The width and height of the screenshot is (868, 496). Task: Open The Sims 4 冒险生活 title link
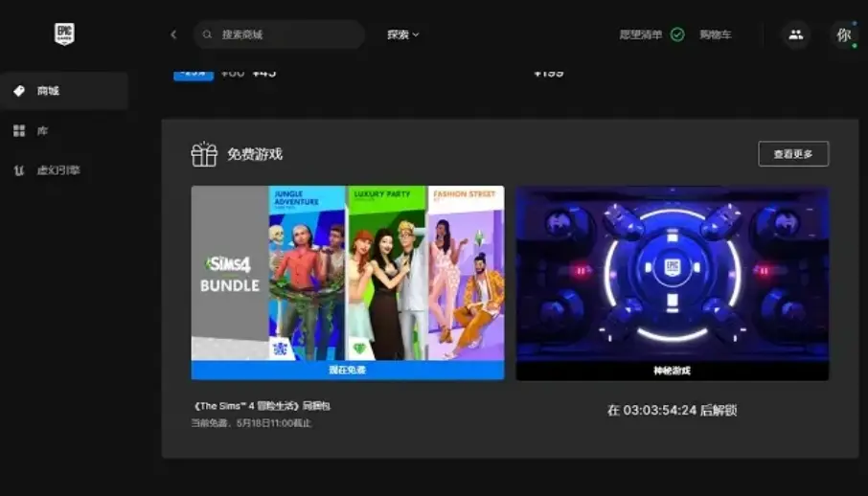click(261, 406)
